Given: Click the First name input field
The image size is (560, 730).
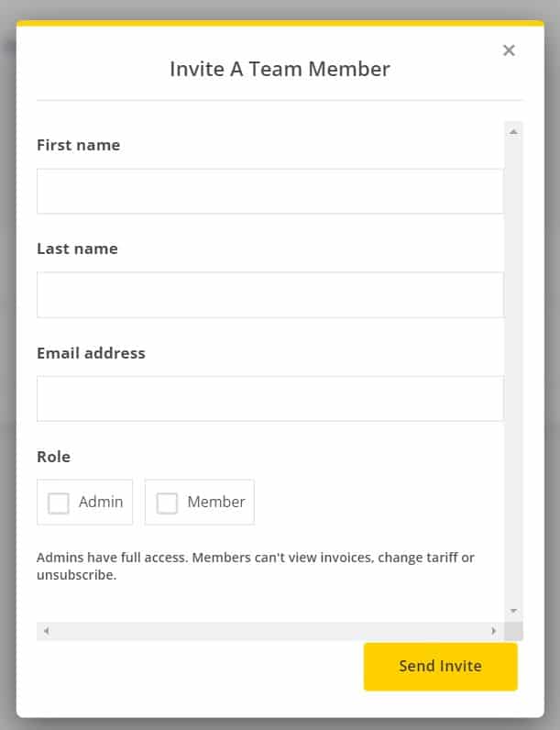Looking at the screenshot, I should [270, 191].
